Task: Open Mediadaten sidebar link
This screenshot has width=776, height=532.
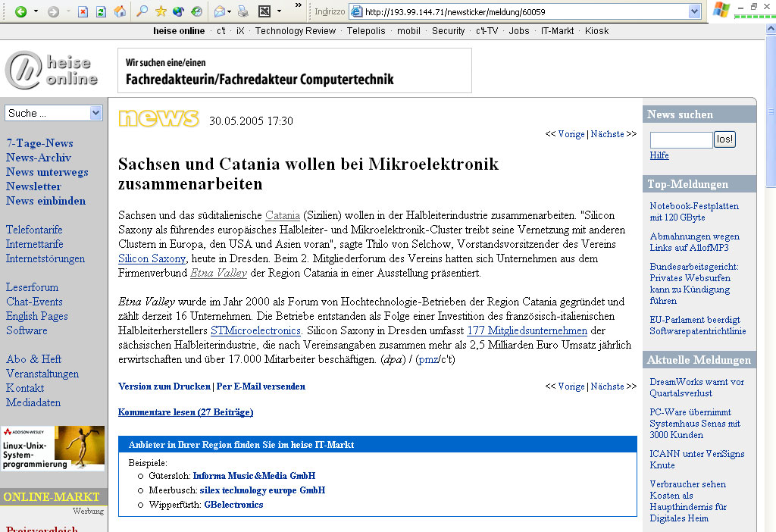Action: click(33, 402)
